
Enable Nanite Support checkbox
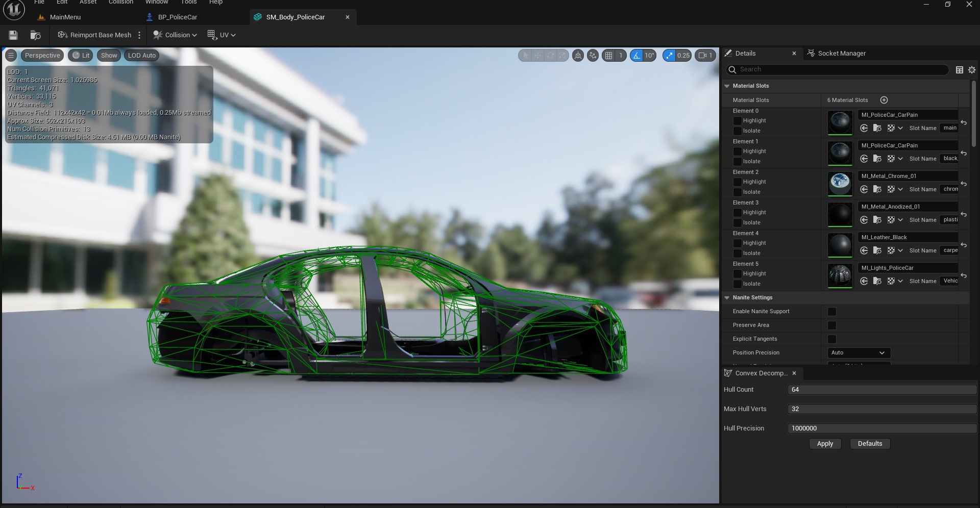(832, 312)
